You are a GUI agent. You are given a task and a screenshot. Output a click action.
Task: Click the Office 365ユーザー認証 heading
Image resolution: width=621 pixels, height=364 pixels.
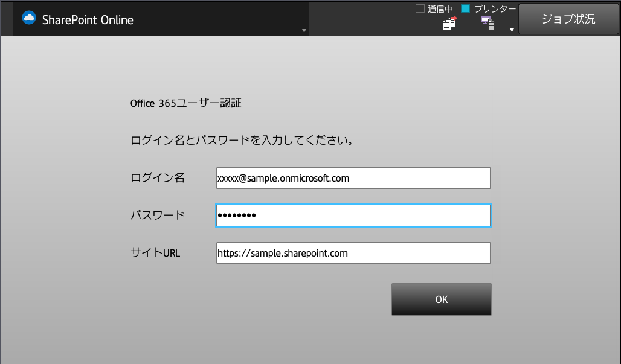pos(185,103)
